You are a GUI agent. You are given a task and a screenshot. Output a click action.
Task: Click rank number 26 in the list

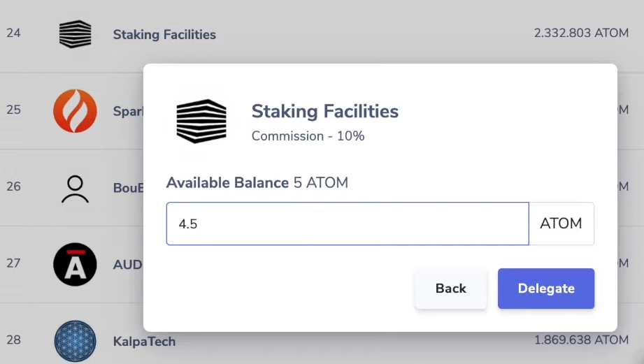(13, 187)
